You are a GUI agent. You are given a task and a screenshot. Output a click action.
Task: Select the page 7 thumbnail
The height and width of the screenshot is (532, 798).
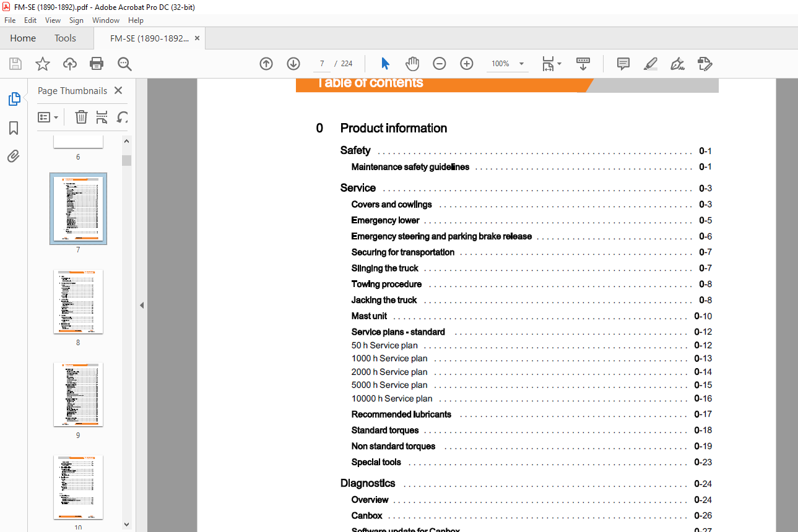[x=78, y=208]
